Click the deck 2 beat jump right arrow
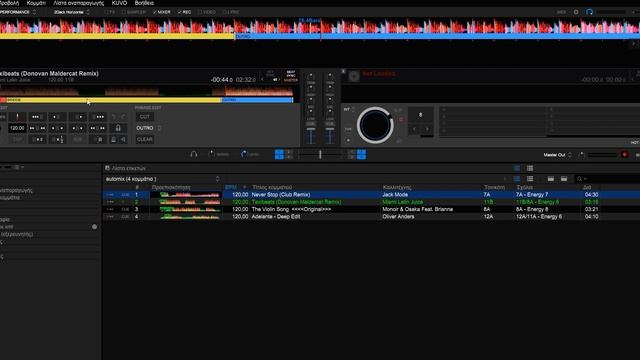 click(427, 129)
